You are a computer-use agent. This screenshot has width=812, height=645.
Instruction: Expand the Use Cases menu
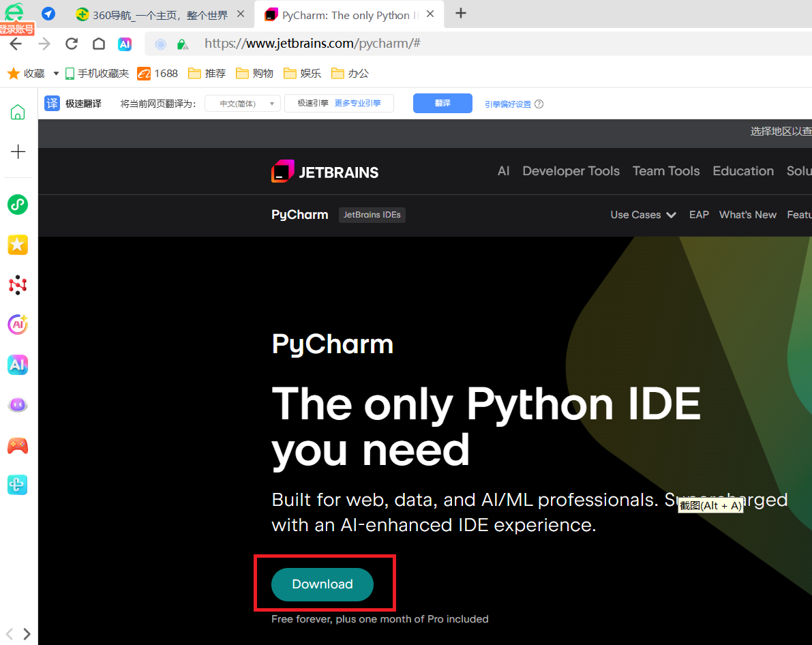643,215
